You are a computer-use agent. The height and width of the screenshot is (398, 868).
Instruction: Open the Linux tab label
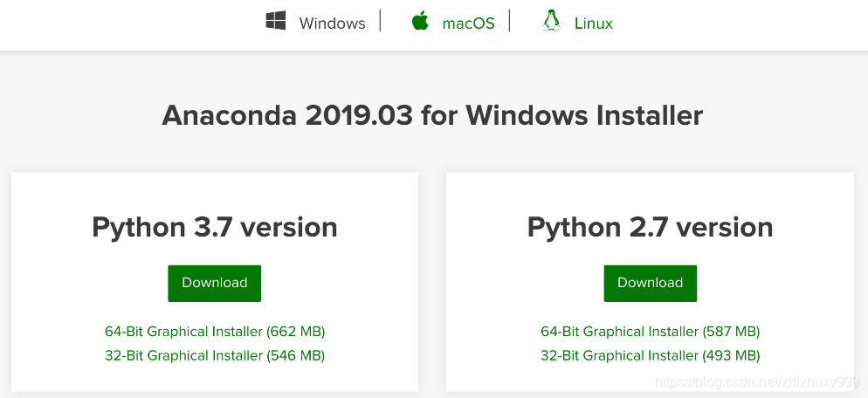click(594, 24)
